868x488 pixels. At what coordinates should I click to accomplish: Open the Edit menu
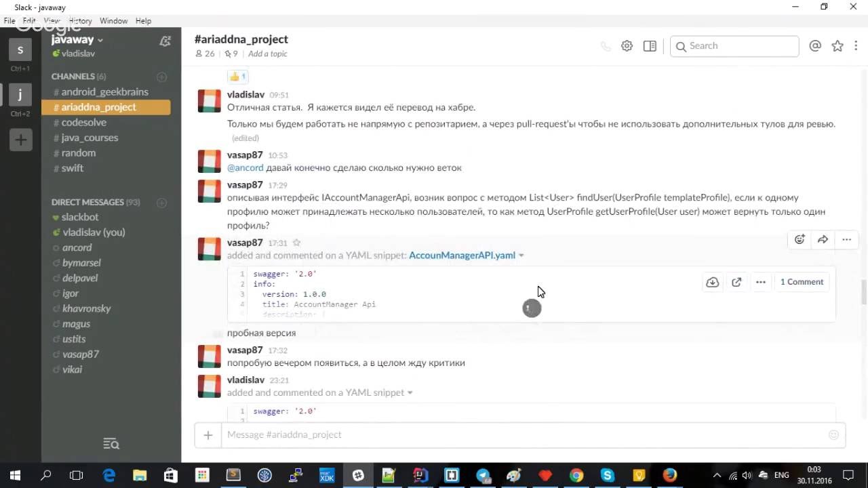[29, 21]
